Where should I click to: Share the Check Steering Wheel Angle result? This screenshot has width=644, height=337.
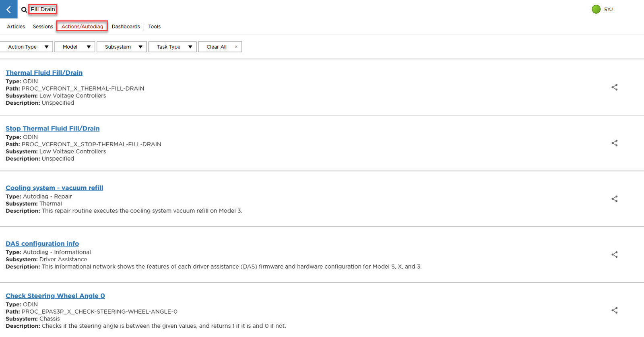click(614, 310)
